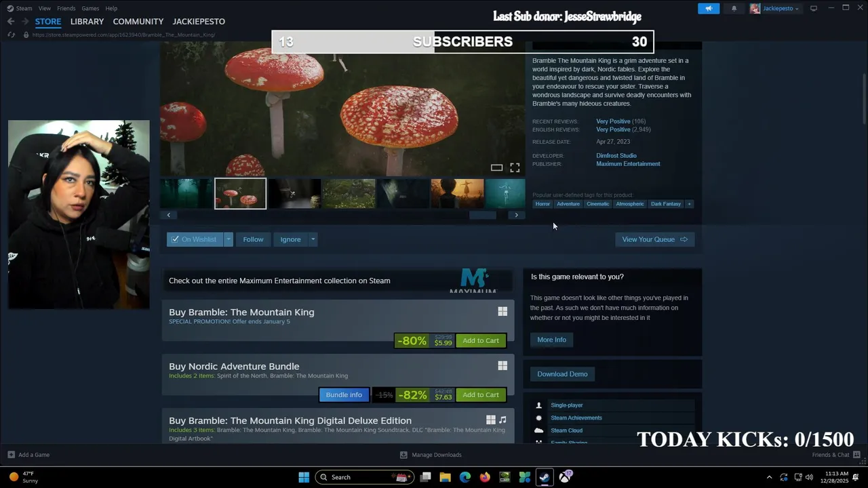Click the page vertical scrollbar
Screen dimensions: 868x488
click(864, 98)
